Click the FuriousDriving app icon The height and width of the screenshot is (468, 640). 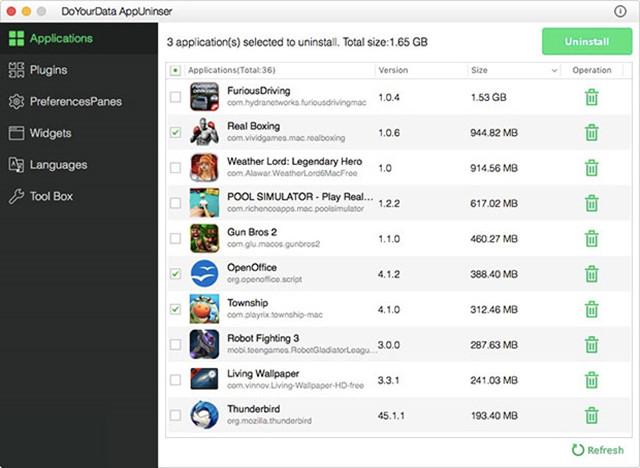pos(204,97)
